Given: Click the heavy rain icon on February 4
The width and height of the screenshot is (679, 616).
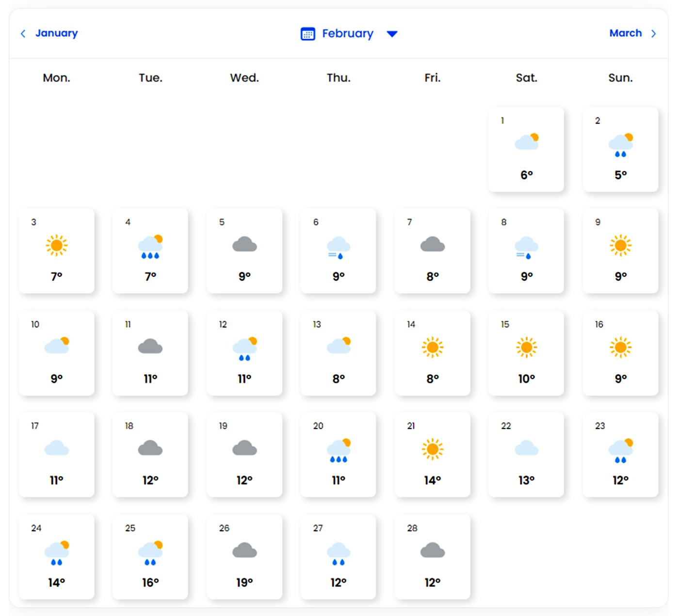Looking at the screenshot, I should point(150,247).
